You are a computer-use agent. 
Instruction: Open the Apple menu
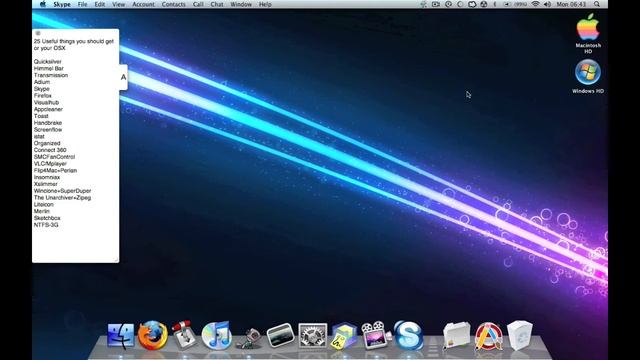(x=43, y=4)
